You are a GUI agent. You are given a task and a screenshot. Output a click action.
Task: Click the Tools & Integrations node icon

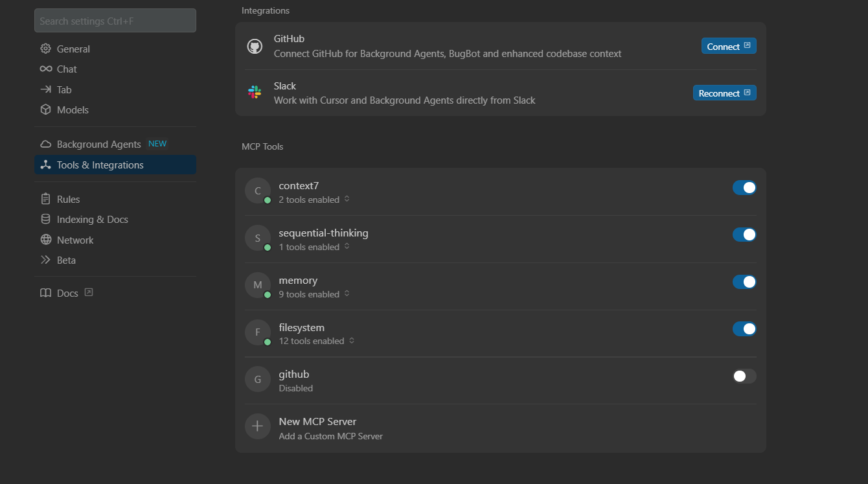coord(45,165)
